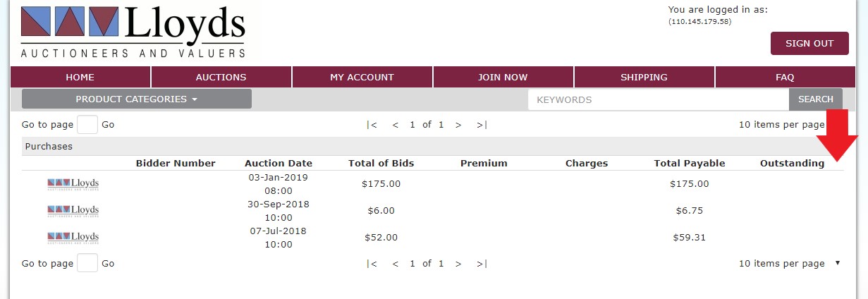This screenshot has width=868, height=299.
Task: Open the My Account menu
Action: pyautogui.click(x=362, y=78)
